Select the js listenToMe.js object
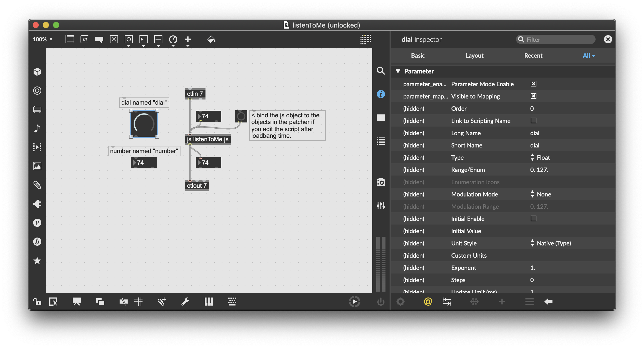Screen dimensions: 644x348 pyautogui.click(x=208, y=139)
